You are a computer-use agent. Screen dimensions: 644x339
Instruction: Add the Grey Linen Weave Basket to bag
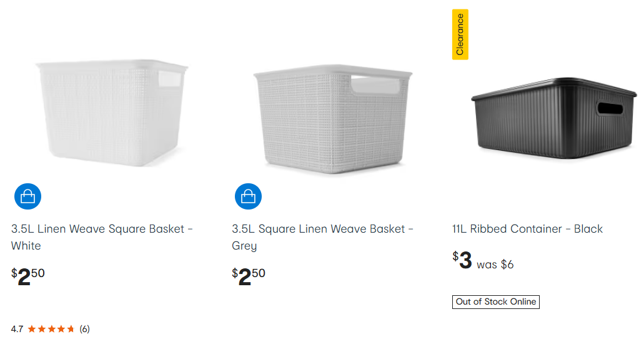point(248,197)
